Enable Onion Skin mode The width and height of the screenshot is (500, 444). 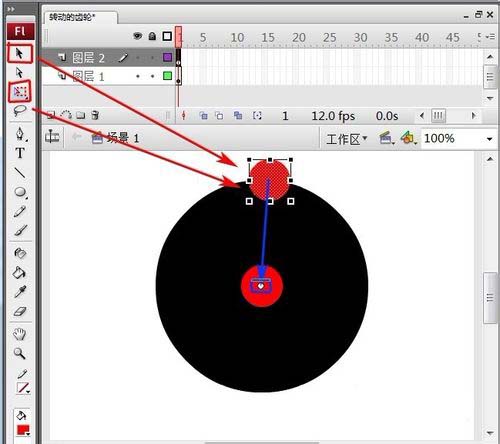coord(203,116)
